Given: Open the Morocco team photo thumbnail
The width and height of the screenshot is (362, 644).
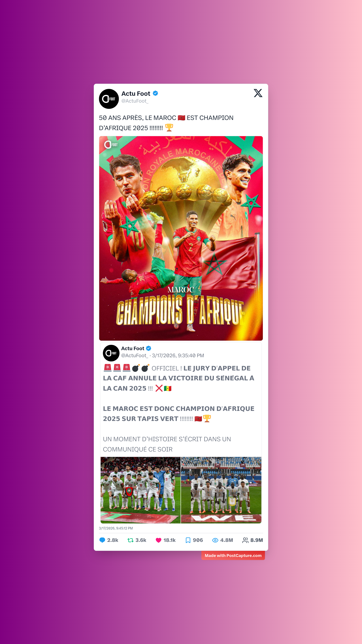Looking at the screenshot, I should [x=140, y=490].
